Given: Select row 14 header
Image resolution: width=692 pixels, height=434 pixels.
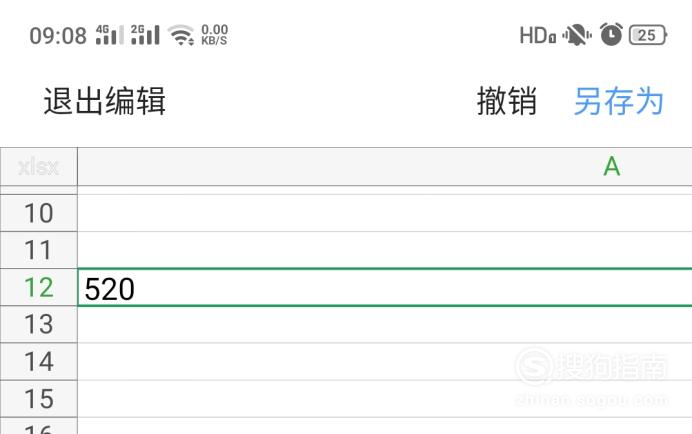Looking at the screenshot, I should click(x=39, y=361).
